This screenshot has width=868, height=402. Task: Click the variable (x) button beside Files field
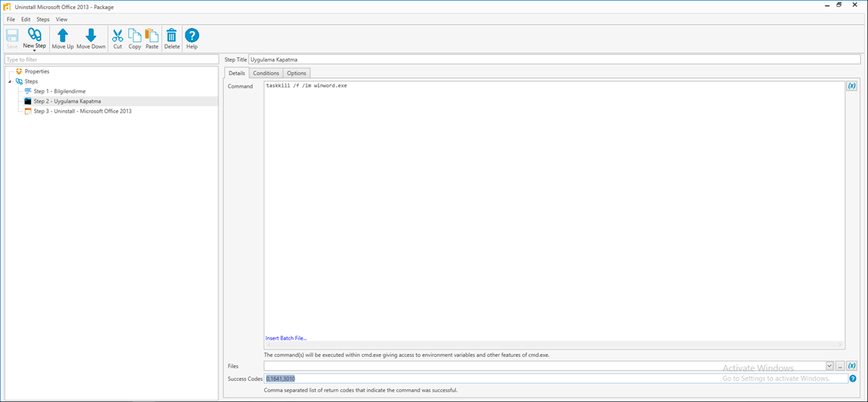coord(852,366)
